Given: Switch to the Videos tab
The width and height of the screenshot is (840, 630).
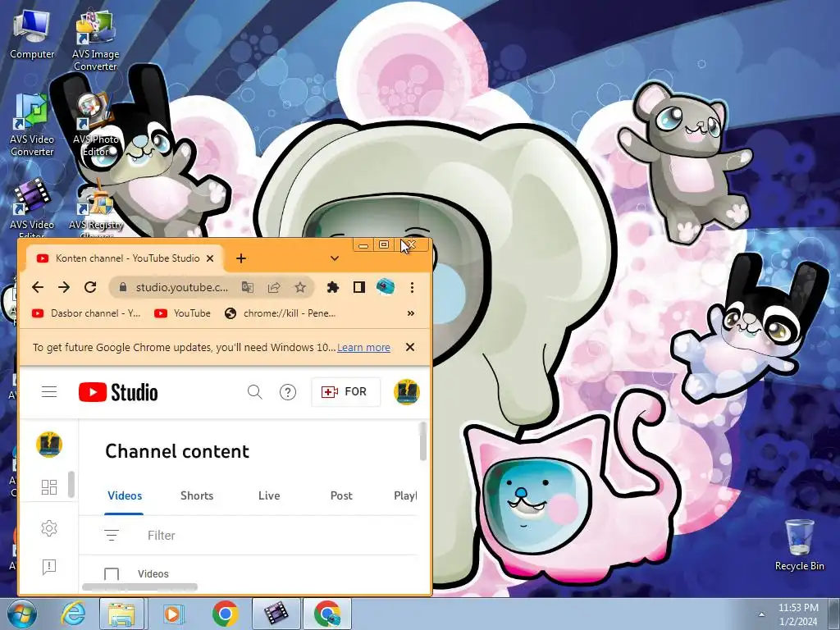Looking at the screenshot, I should tap(125, 495).
